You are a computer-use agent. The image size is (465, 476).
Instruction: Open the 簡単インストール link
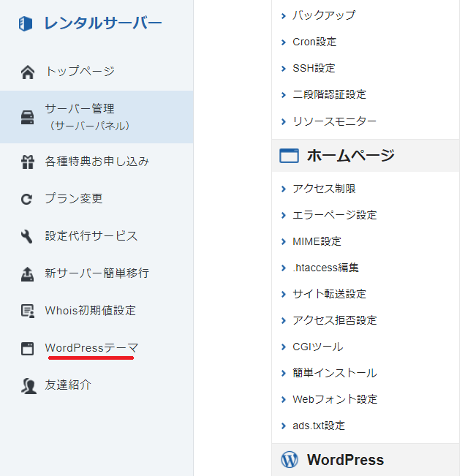(335, 373)
